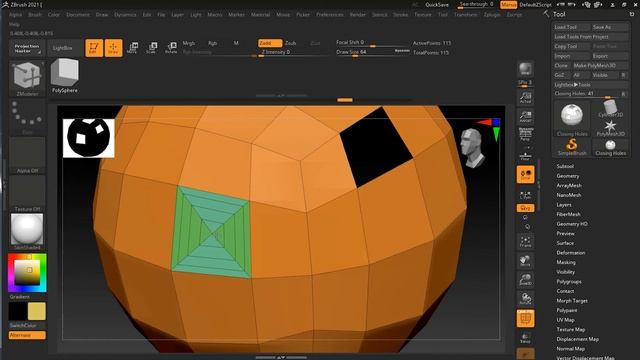Select the Cylinder3D tool
The width and height of the screenshot is (640, 360).
(610, 109)
